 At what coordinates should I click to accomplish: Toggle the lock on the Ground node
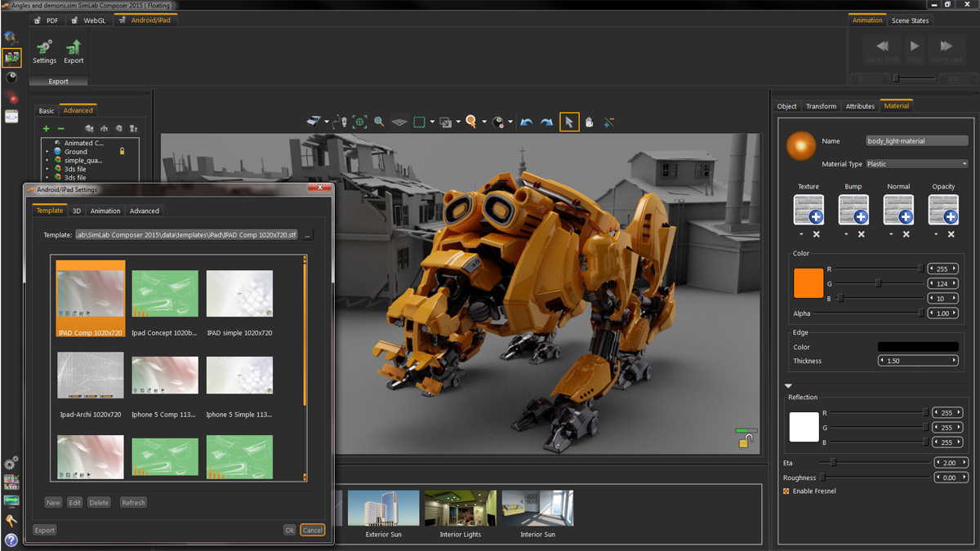[x=122, y=151]
